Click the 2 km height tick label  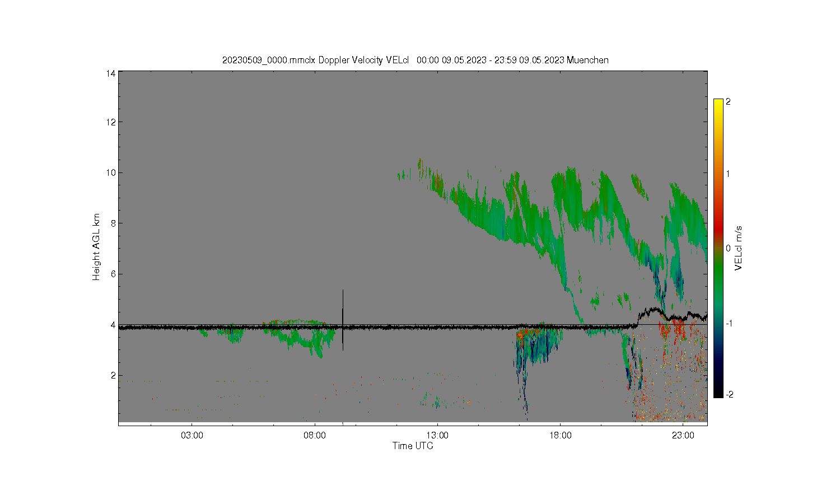(x=113, y=375)
